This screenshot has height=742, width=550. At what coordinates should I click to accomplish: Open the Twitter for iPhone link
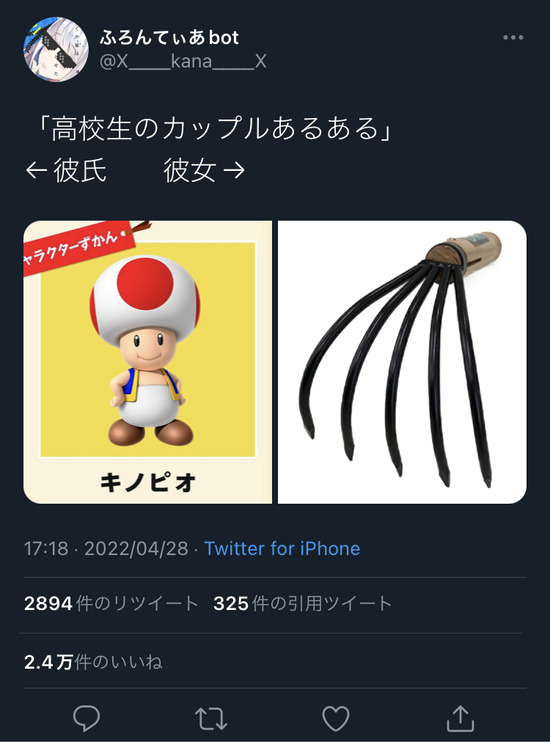[282, 548]
